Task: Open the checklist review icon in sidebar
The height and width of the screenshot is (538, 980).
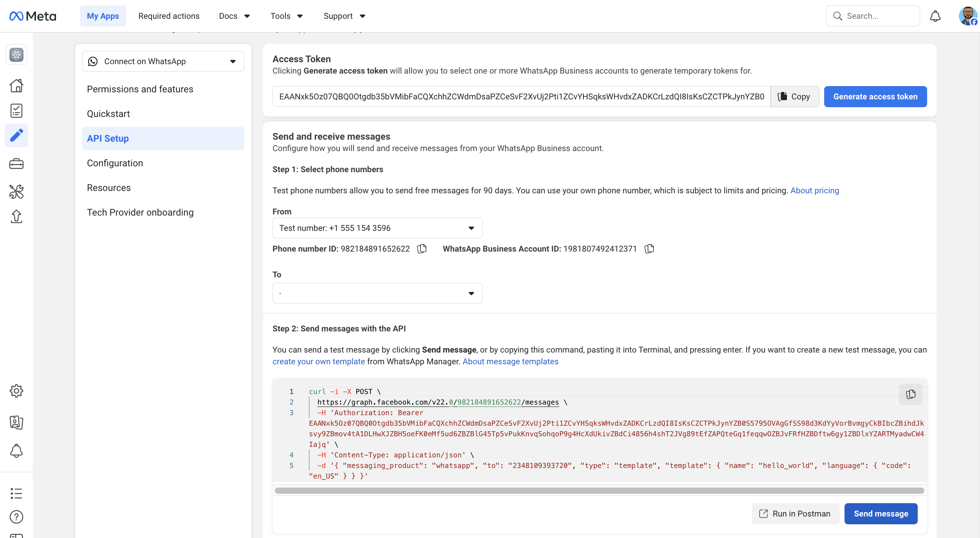Action: coord(16,111)
